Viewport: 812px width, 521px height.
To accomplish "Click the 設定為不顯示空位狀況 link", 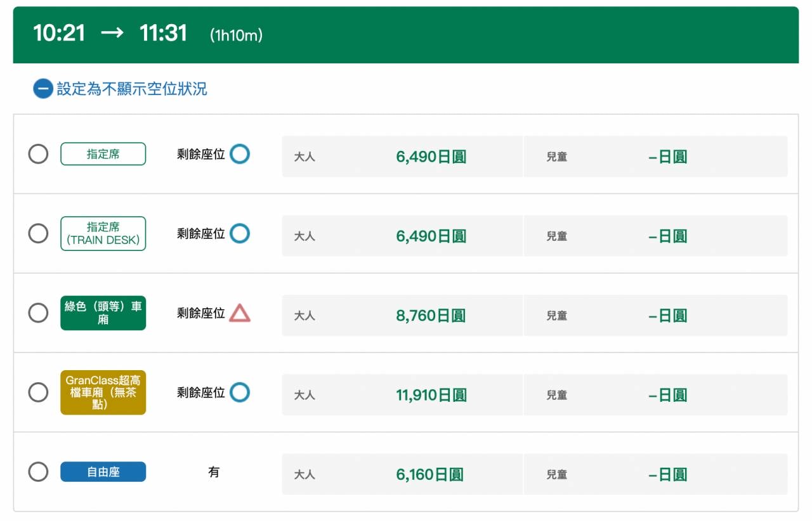I will point(132,89).
